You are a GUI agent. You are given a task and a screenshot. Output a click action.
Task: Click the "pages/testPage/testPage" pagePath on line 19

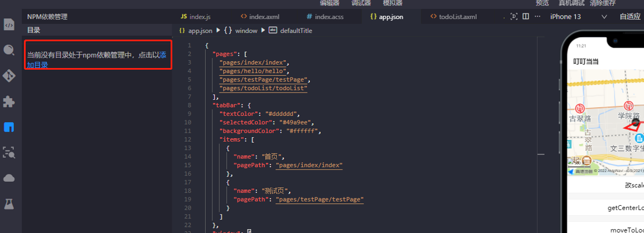coord(319,200)
